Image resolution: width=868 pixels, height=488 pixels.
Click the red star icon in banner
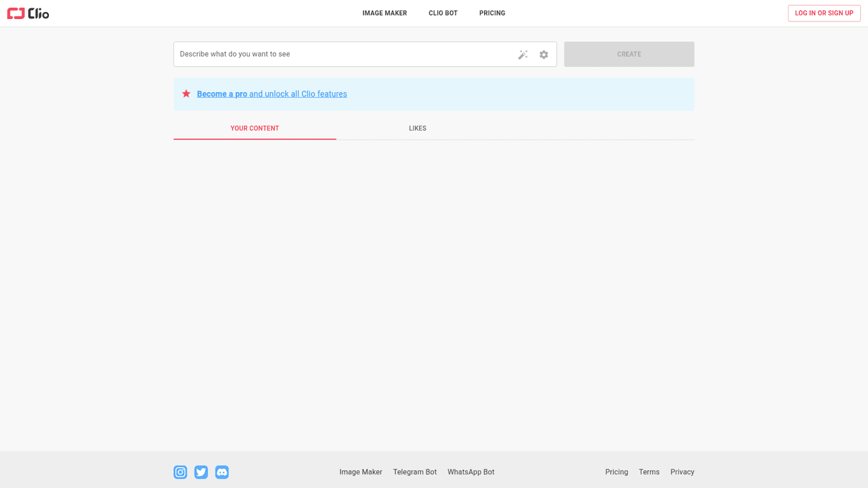click(186, 94)
